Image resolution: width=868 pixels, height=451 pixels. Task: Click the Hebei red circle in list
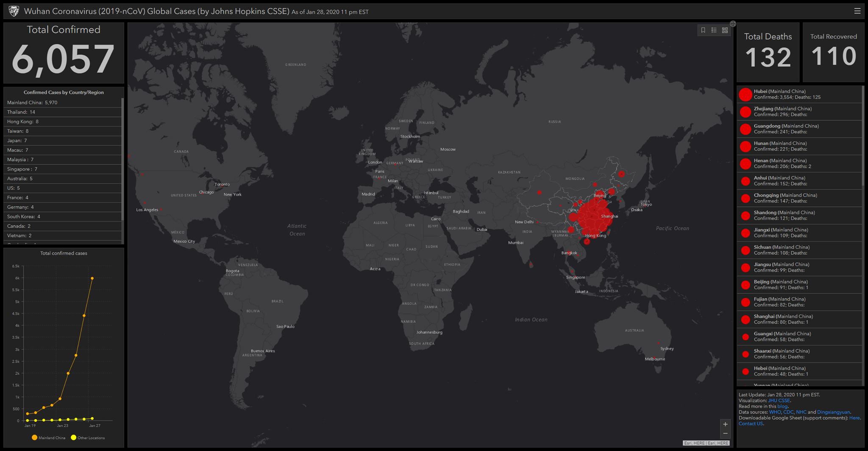click(745, 371)
